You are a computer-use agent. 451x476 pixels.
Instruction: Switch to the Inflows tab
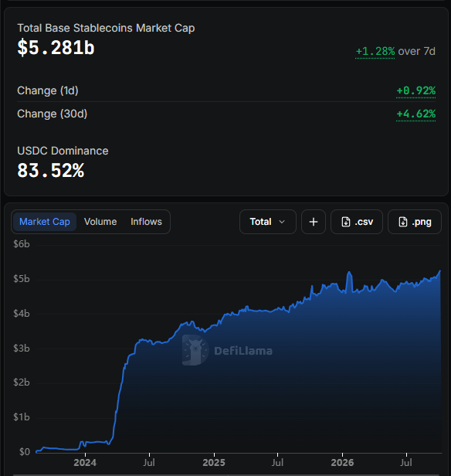pyautogui.click(x=146, y=222)
